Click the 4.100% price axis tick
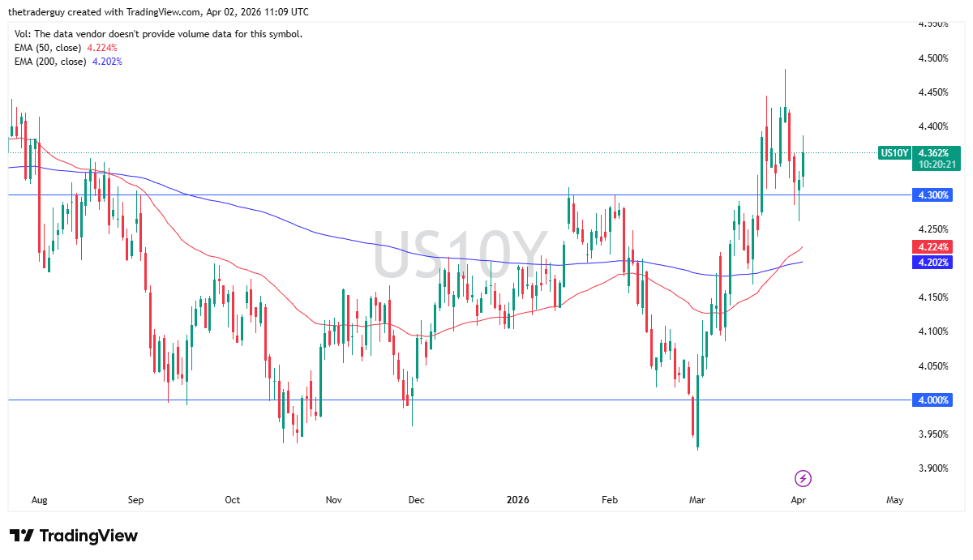 [x=932, y=331]
